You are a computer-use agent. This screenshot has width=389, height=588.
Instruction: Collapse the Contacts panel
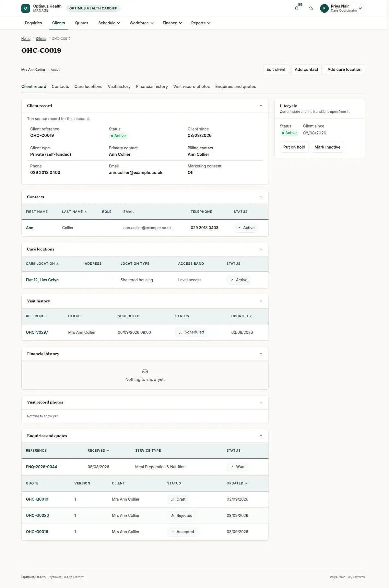tap(261, 197)
